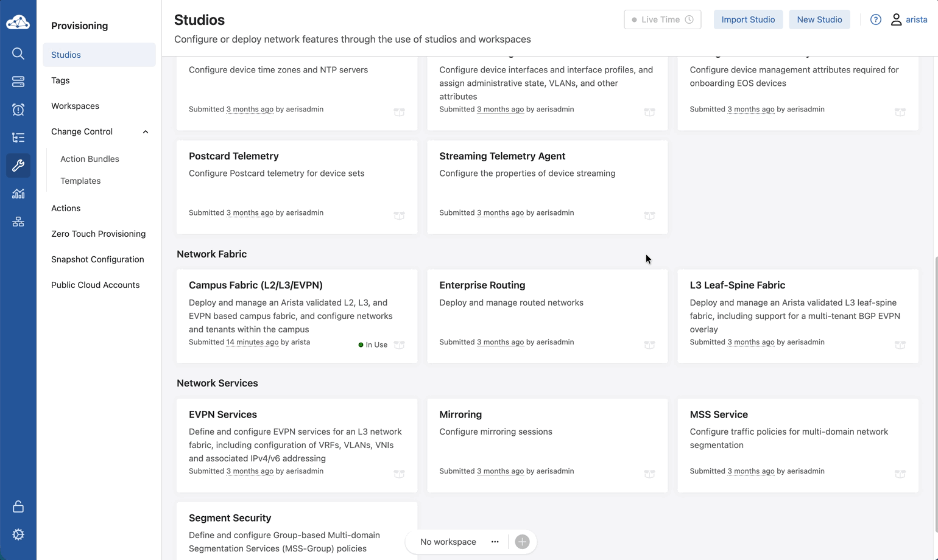Open the MSS Service studio

(x=798, y=445)
